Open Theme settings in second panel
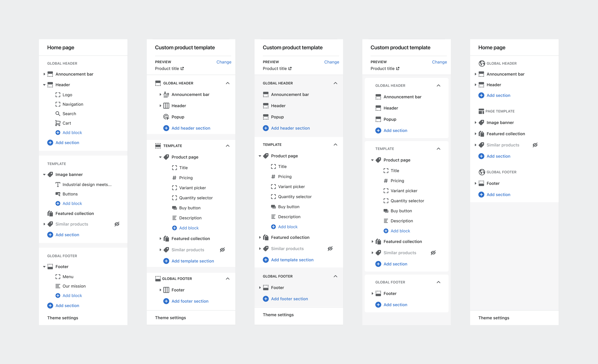The image size is (598, 364). (x=170, y=318)
